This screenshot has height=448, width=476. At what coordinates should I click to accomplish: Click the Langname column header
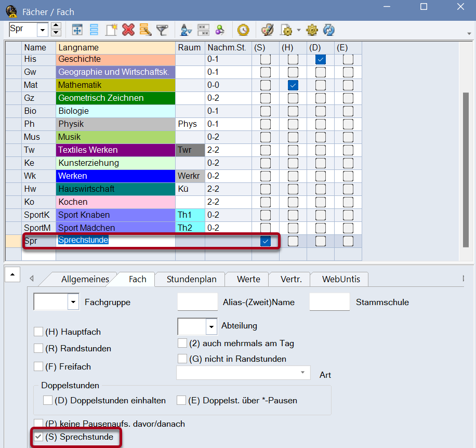click(115, 47)
